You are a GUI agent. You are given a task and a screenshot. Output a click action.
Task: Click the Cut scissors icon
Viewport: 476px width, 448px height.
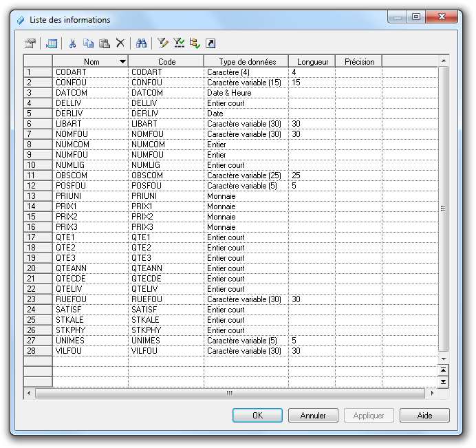(72, 43)
